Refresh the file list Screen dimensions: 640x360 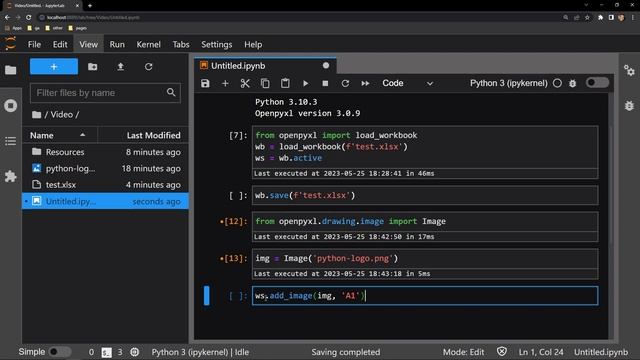click(149, 67)
